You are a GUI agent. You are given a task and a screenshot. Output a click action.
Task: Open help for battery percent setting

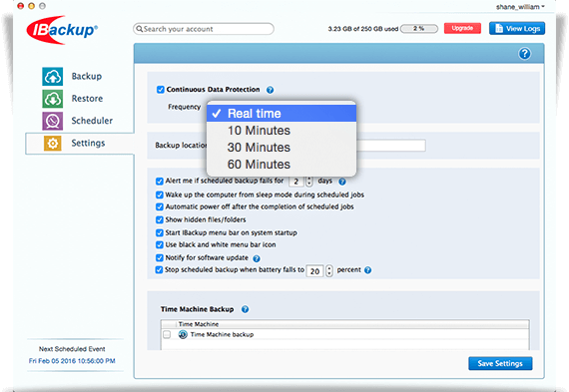(367, 270)
